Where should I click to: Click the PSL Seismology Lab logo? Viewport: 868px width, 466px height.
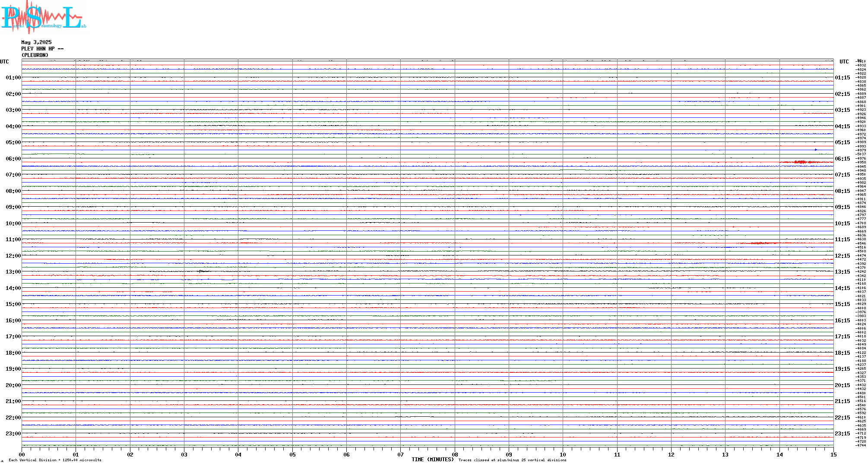point(43,16)
